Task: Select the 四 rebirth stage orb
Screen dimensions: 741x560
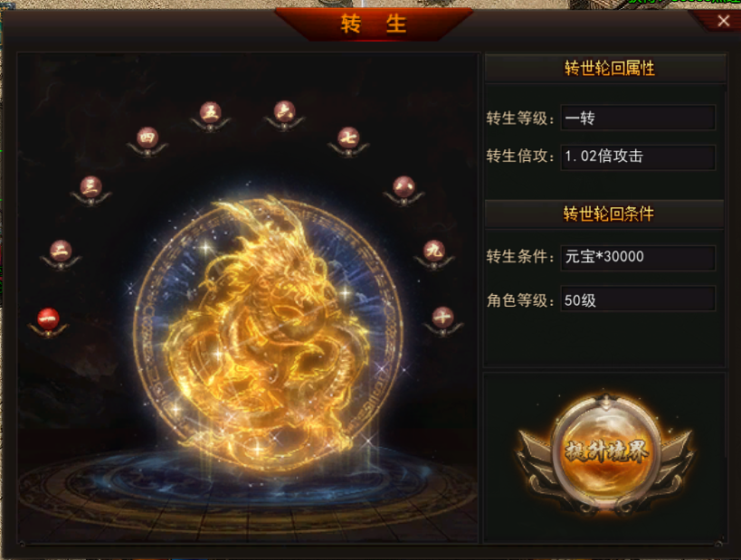Action: [x=147, y=138]
